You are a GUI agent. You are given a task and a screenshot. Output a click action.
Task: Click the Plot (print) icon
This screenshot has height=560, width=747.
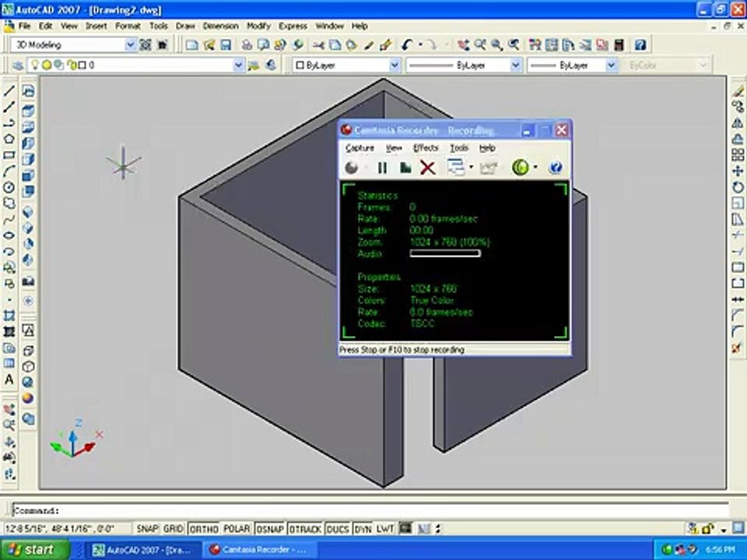247,45
